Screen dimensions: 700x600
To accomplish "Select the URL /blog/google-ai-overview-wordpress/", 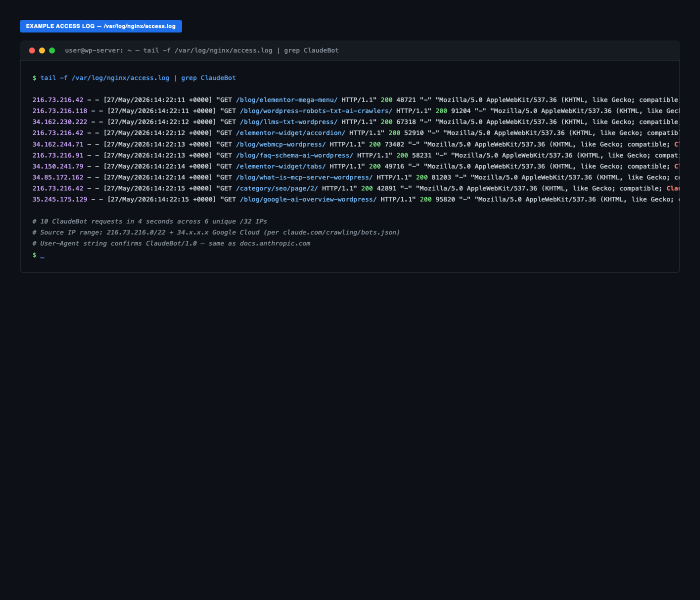I will (308, 199).
